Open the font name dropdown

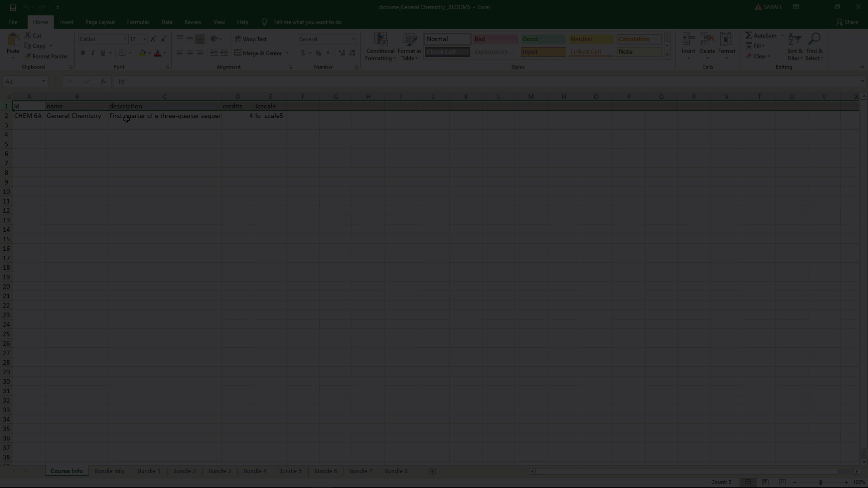click(125, 39)
